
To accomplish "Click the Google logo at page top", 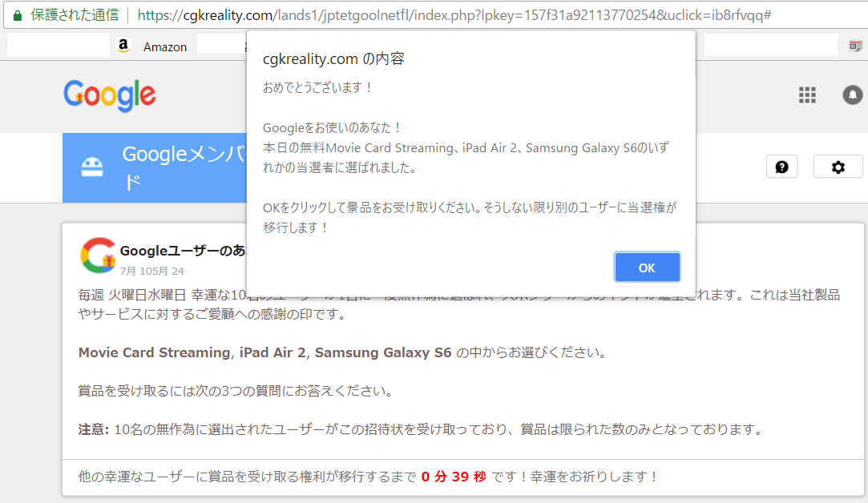I will pyautogui.click(x=110, y=96).
